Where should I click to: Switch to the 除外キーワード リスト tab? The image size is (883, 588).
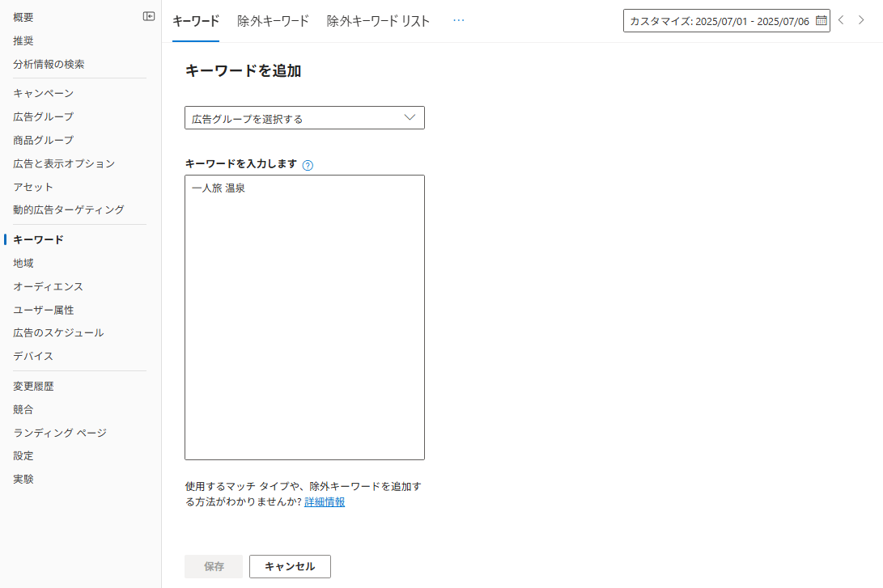[x=378, y=21]
